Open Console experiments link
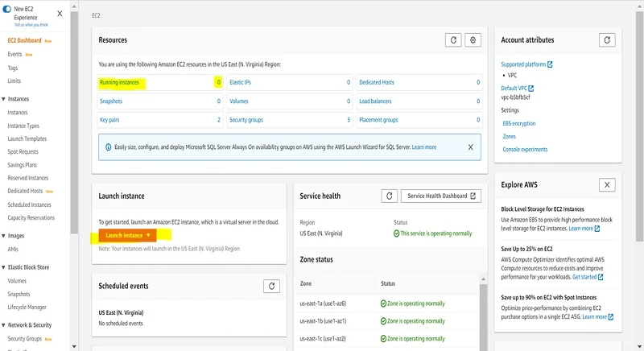This screenshot has height=351, width=644. 525,150
